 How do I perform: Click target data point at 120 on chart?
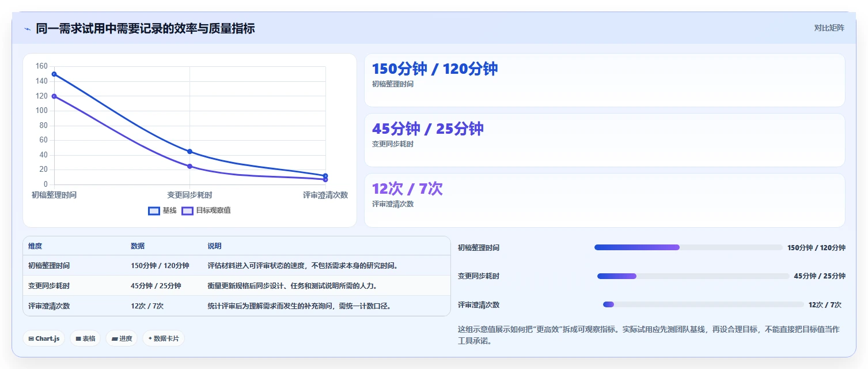pyautogui.click(x=54, y=96)
